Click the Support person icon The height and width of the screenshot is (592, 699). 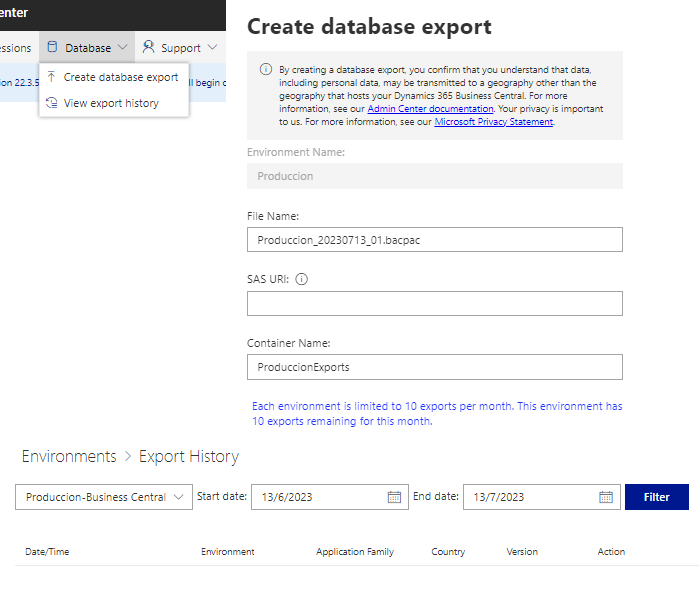[x=148, y=47]
